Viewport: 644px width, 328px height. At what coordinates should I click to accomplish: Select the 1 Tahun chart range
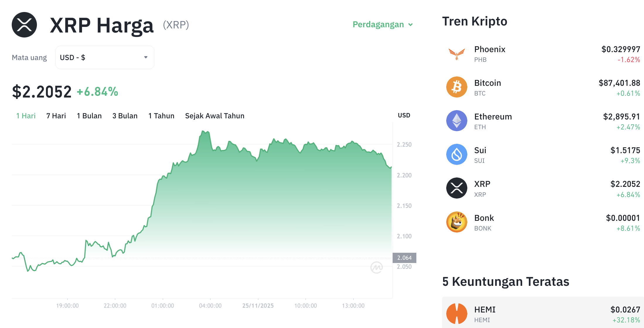click(161, 116)
